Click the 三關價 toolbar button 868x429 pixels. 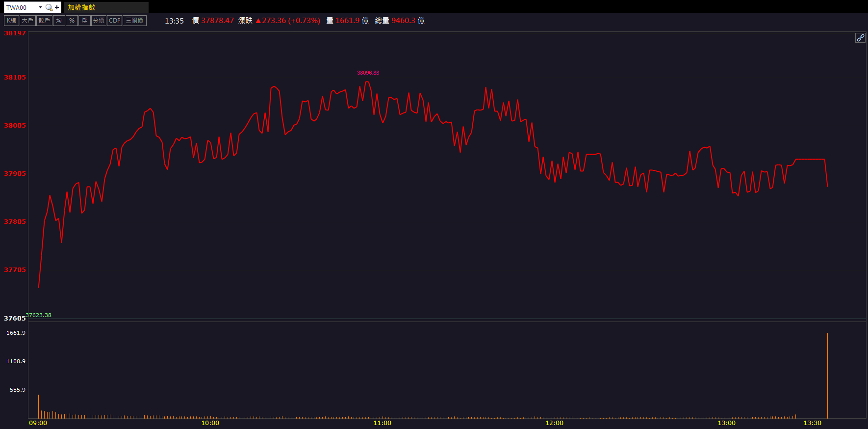coord(134,21)
